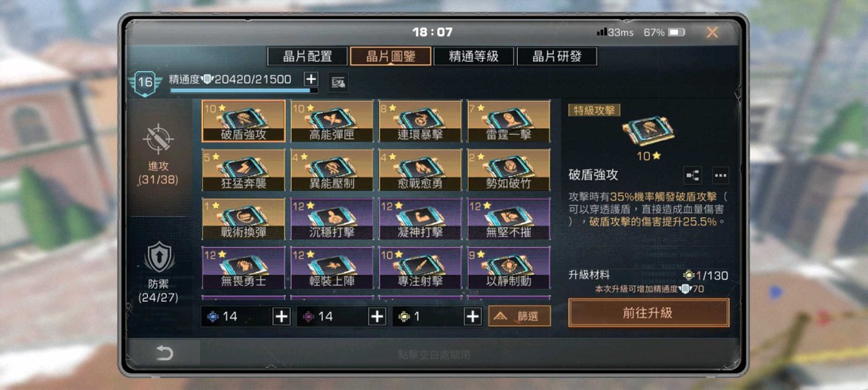Image resolution: width=868 pixels, height=390 pixels.
Task: Choose the 連環暴擊 chip
Action: (x=420, y=121)
